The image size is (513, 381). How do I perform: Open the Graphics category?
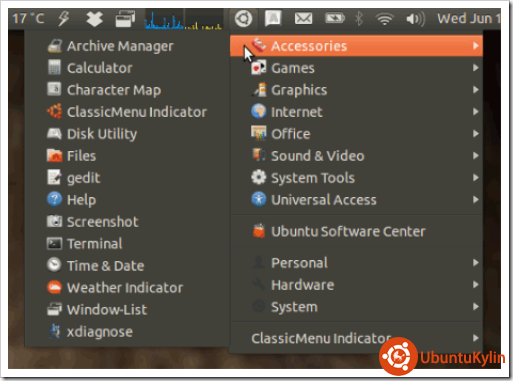point(356,90)
